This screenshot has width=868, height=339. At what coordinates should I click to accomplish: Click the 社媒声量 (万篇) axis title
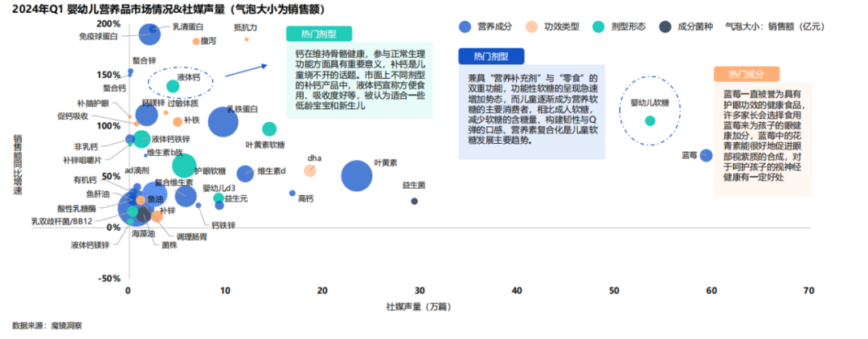[416, 306]
